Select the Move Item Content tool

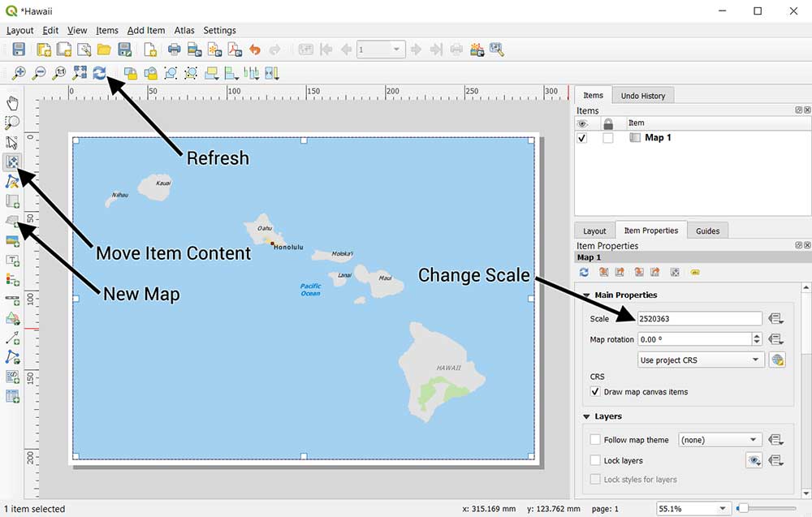12,162
